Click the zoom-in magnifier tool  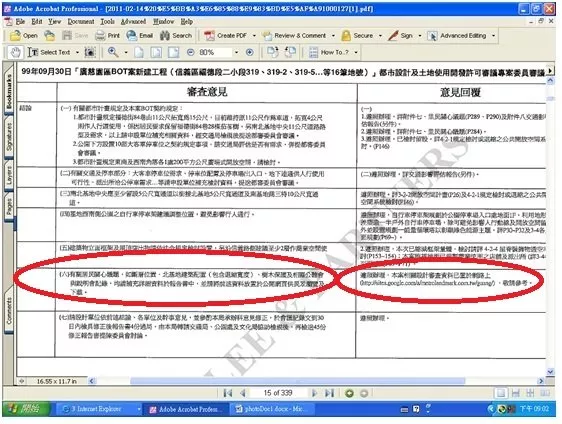coord(113,52)
